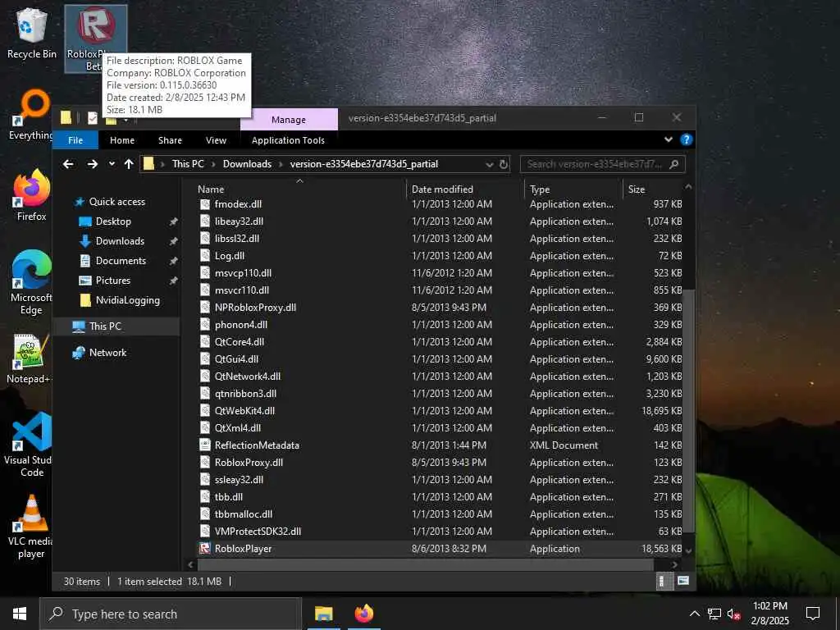
Task: Open the Everything search desktop icon
Action: click(31, 115)
